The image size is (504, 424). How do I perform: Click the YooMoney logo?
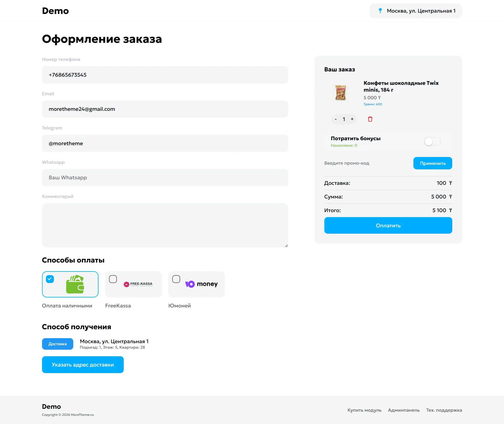pyautogui.click(x=201, y=284)
